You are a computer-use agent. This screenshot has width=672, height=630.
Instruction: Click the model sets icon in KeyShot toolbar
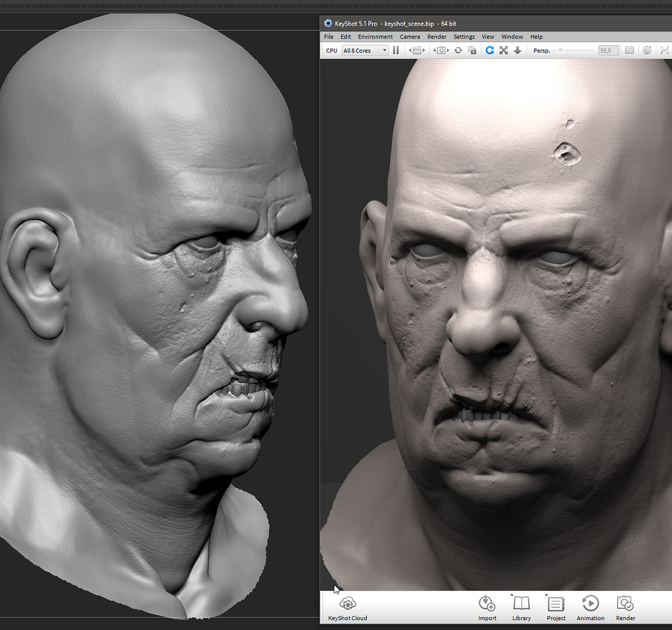[417, 50]
